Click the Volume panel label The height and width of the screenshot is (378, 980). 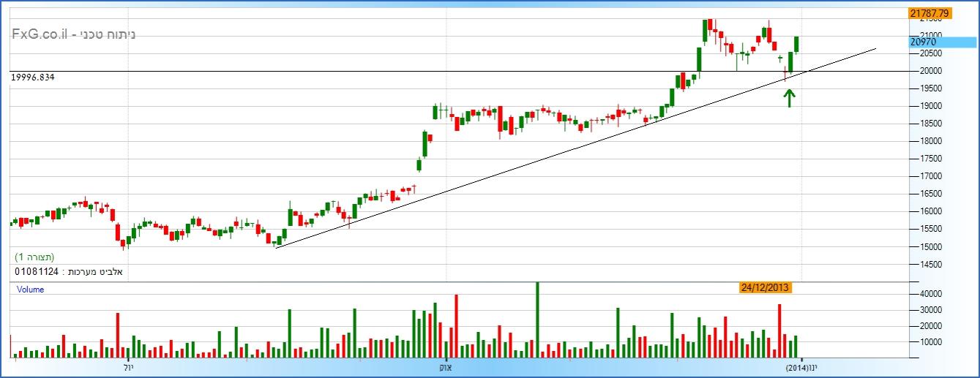pos(30,290)
